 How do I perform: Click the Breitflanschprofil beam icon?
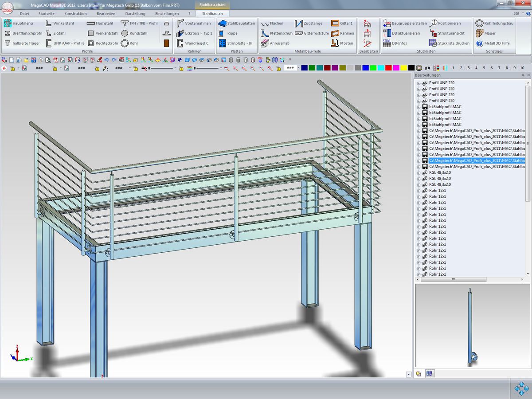[8, 33]
